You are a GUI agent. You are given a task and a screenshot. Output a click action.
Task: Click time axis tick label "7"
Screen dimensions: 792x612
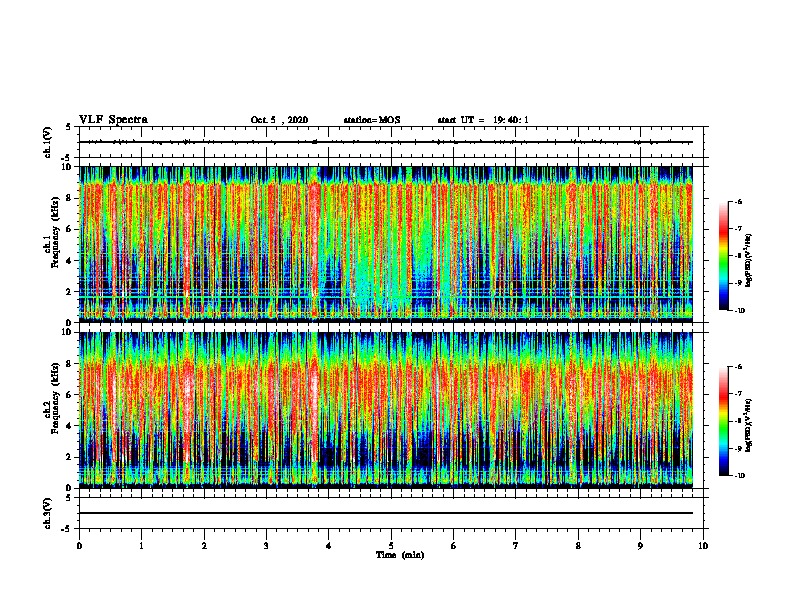point(516,546)
